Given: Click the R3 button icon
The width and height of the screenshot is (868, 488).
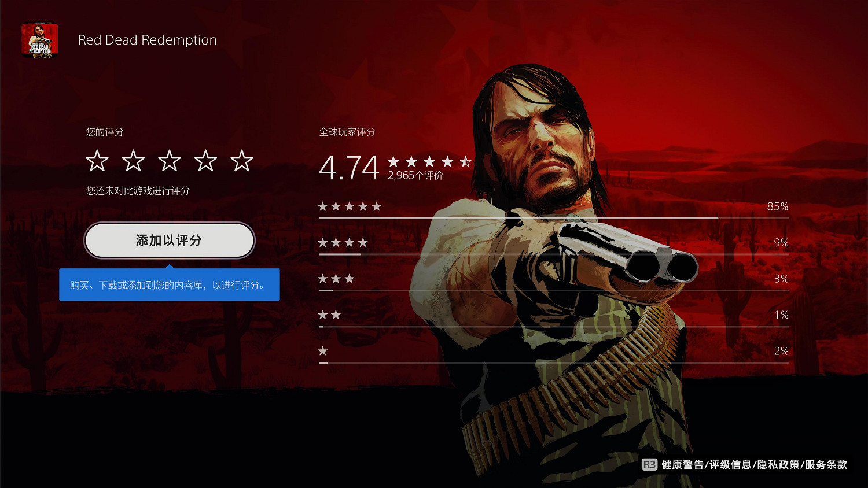Looking at the screenshot, I should [649, 464].
